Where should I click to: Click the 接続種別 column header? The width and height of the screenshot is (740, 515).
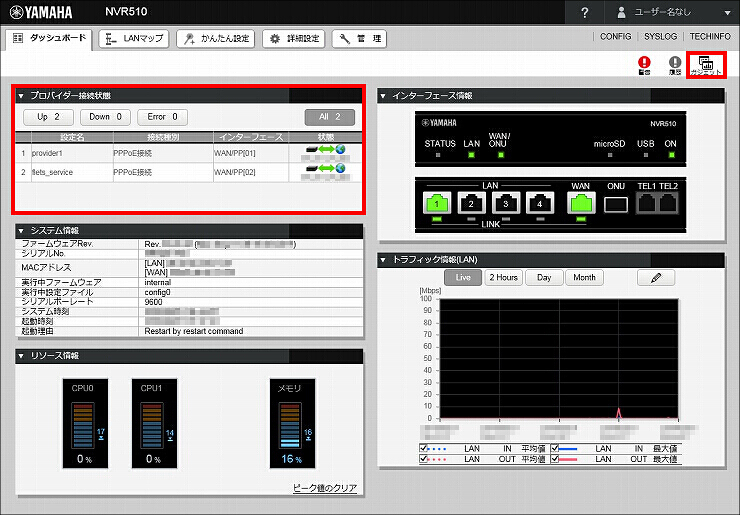tap(163, 137)
